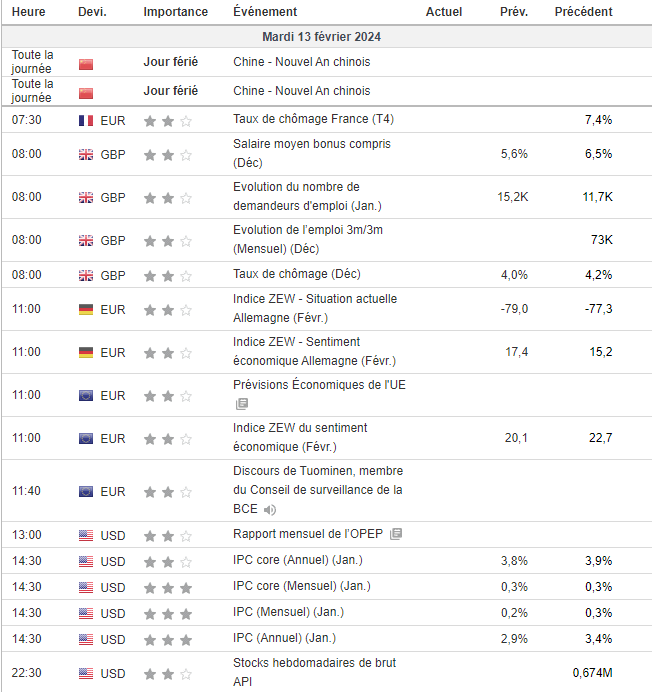Click the UK flag for Salaire moyen row
Screen dimensions: 652x692
86,154
